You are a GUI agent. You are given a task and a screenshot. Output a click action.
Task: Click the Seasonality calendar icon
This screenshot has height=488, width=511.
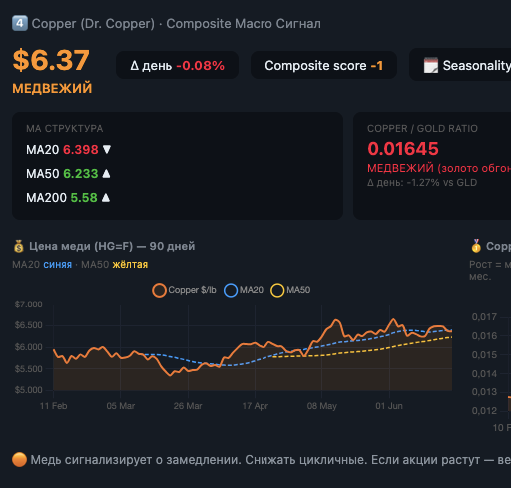[x=431, y=65]
